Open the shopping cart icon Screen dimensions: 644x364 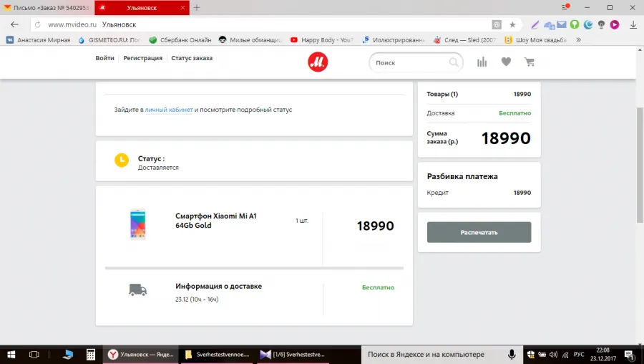pyautogui.click(x=530, y=62)
